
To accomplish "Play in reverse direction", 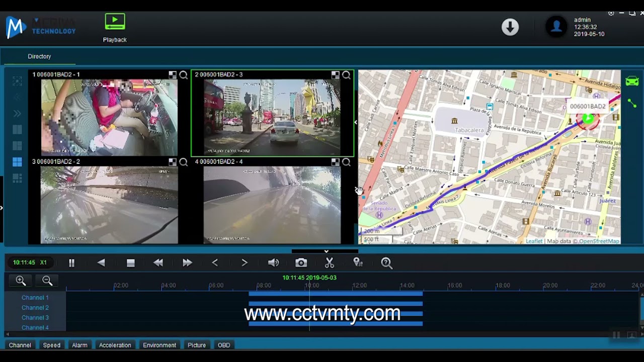I will [x=101, y=263].
